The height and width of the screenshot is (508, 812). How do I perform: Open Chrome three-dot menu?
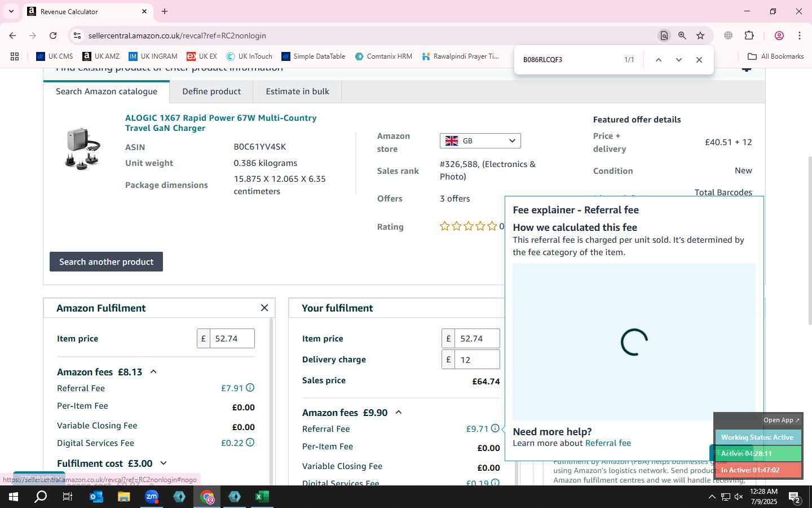[x=800, y=36]
